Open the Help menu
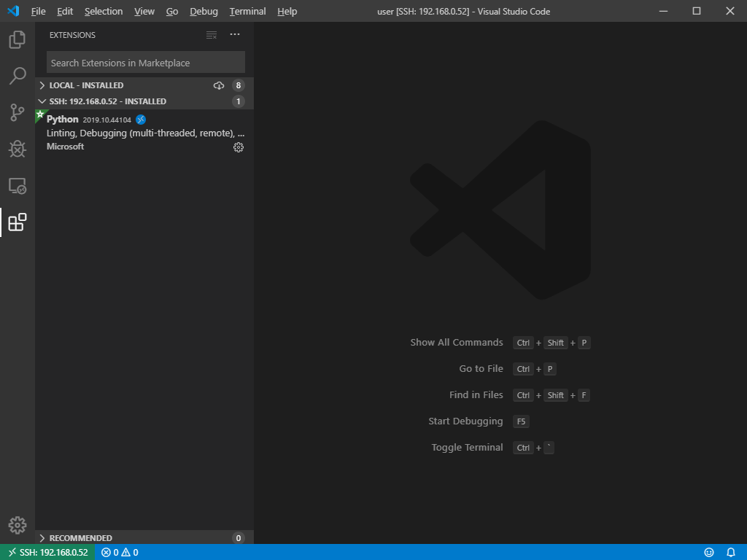Viewport: 747px width, 560px height. tap(287, 12)
